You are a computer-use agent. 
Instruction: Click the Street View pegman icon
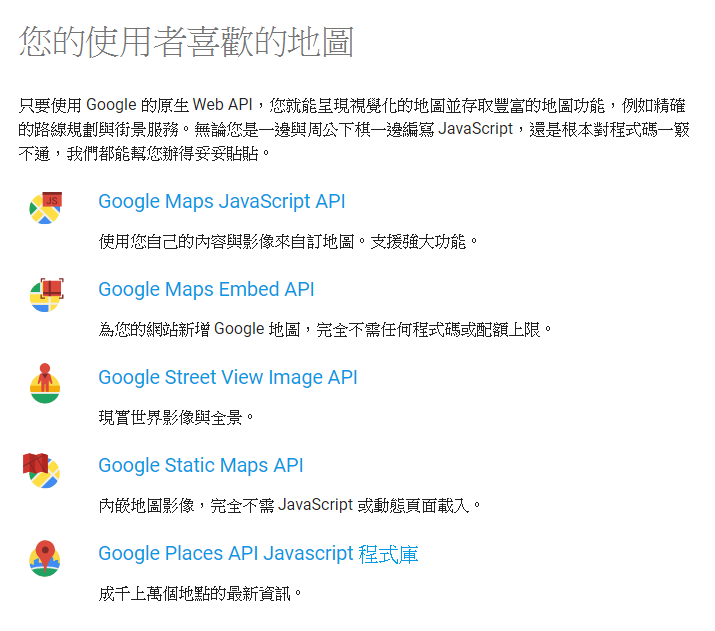pyautogui.click(x=45, y=383)
